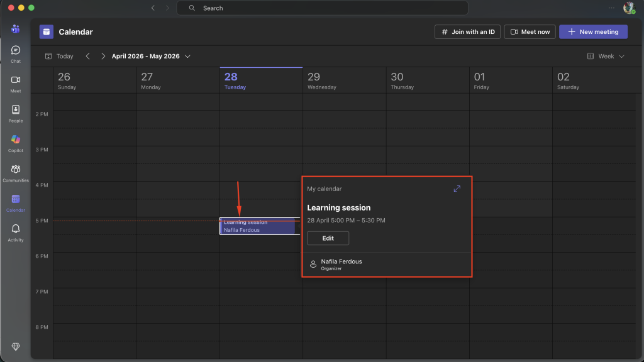Click Join with an ID
The width and height of the screenshot is (644, 362).
click(467, 31)
